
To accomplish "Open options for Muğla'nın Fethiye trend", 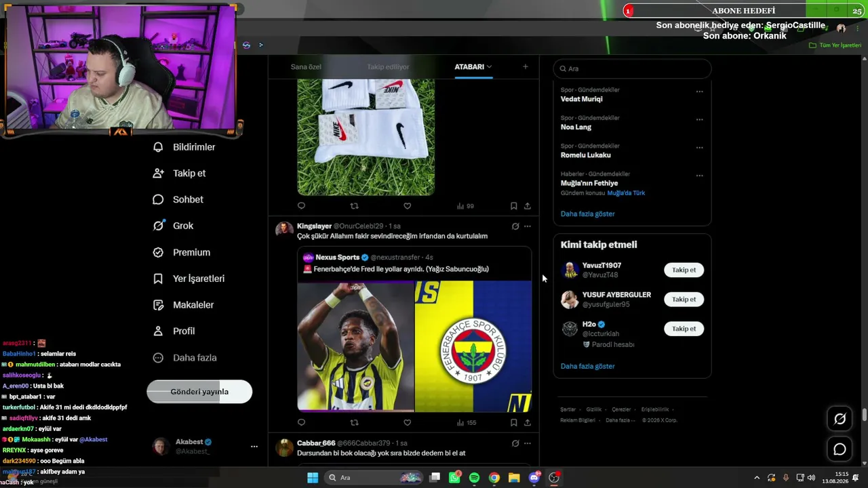I will pyautogui.click(x=700, y=176).
